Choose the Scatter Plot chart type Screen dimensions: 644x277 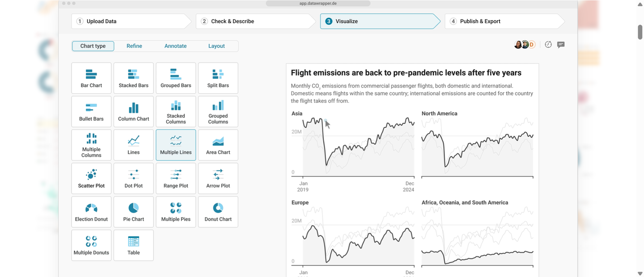coord(91,178)
